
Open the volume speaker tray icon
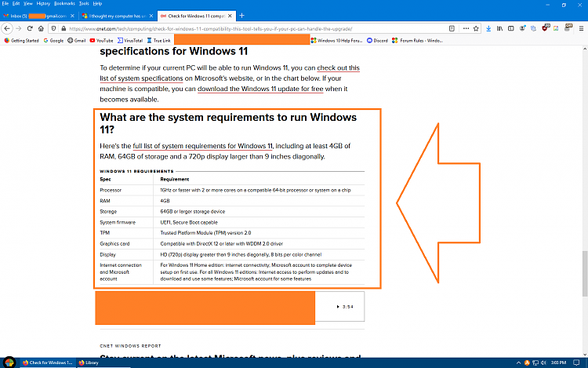(x=544, y=363)
